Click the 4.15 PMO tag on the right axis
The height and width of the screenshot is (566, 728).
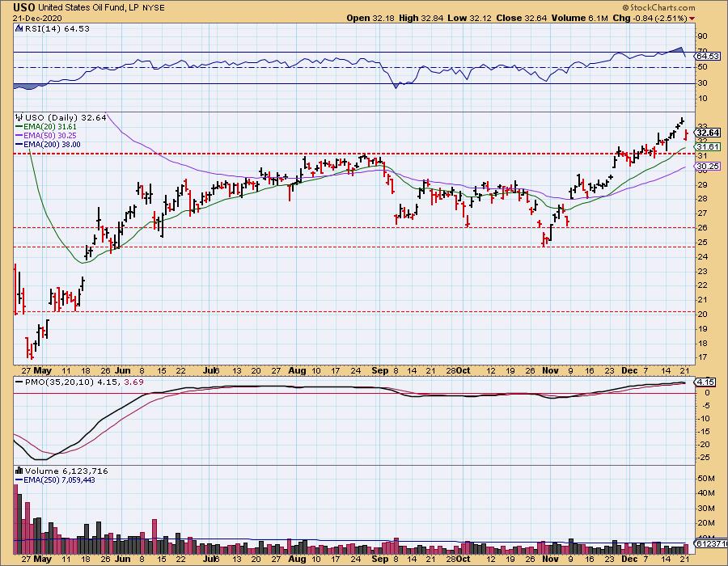coord(705,382)
